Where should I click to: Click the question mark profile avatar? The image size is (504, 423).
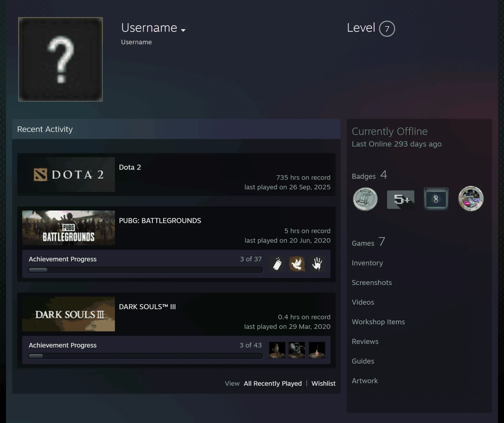point(60,59)
